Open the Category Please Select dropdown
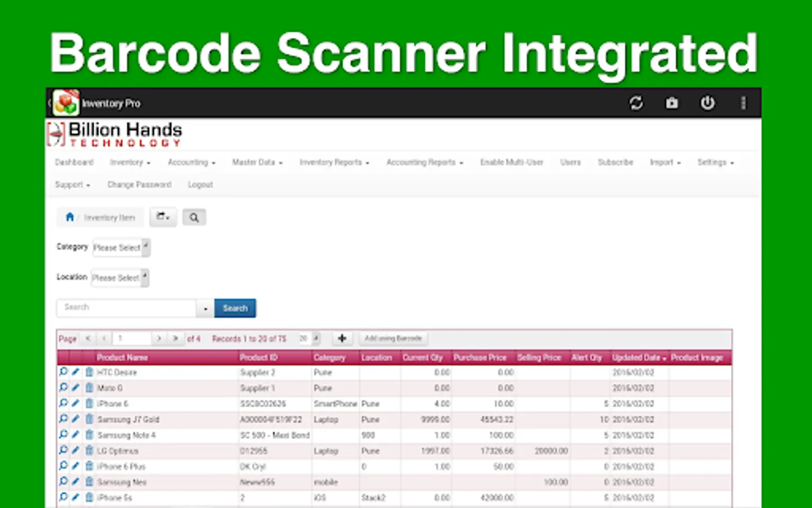This screenshot has width=812, height=508. (121, 248)
